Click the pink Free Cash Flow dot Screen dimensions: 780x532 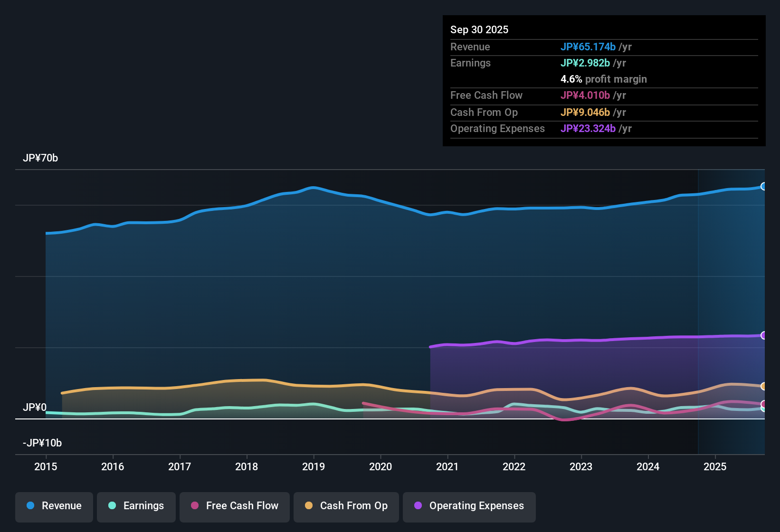[x=195, y=505]
